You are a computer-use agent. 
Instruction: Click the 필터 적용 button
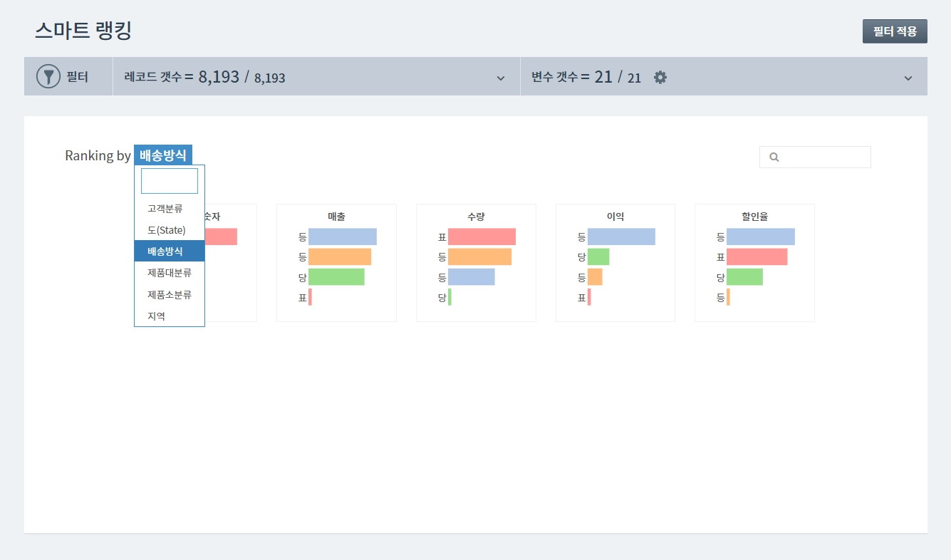tap(895, 31)
